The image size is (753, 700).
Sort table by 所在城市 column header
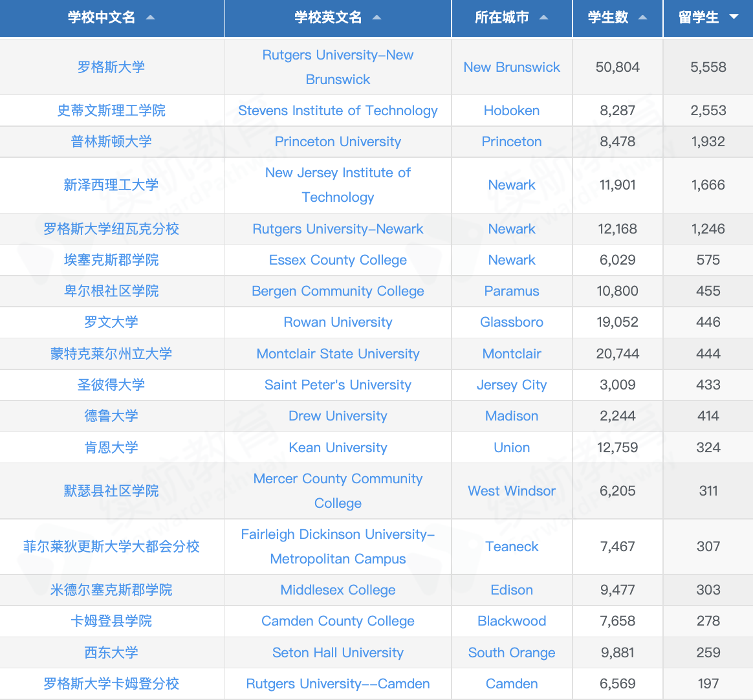[502, 17]
